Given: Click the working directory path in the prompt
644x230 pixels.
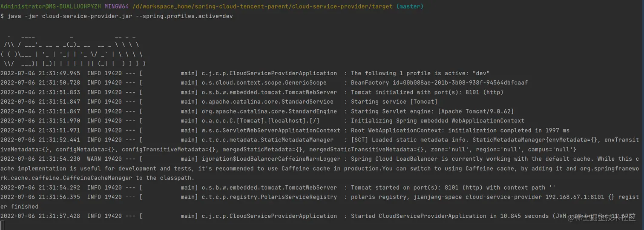Looking at the screenshot, I should point(262,6).
